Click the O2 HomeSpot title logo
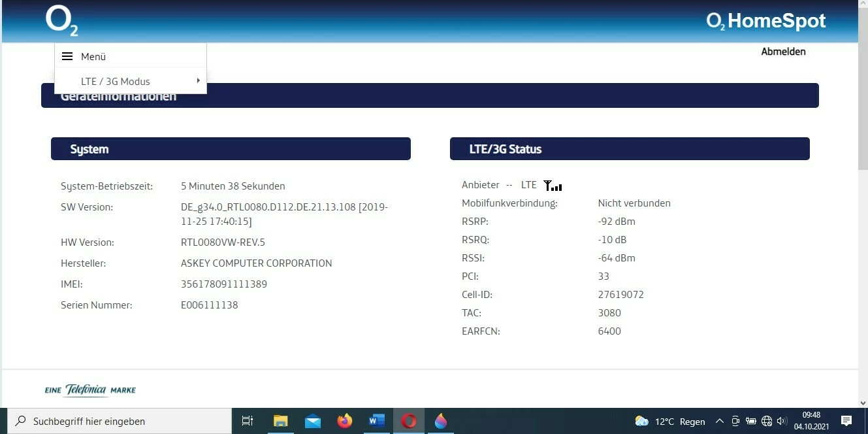Image resolution: width=868 pixels, height=434 pixels. coord(766,21)
